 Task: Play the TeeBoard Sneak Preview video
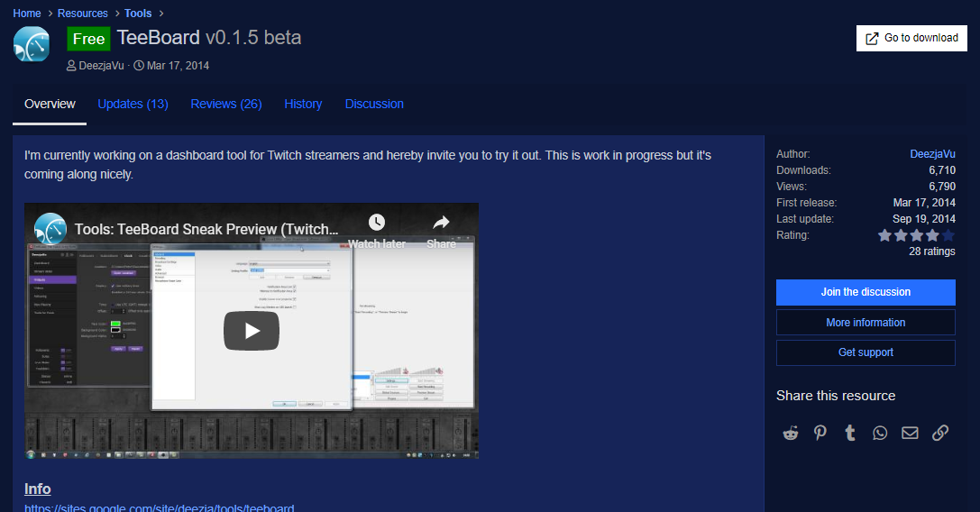(252, 331)
